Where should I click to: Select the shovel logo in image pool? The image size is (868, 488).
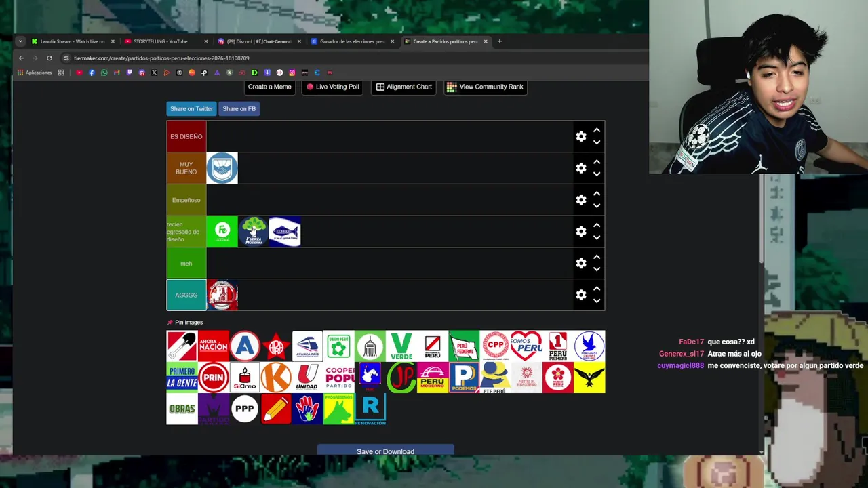[182, 346]
